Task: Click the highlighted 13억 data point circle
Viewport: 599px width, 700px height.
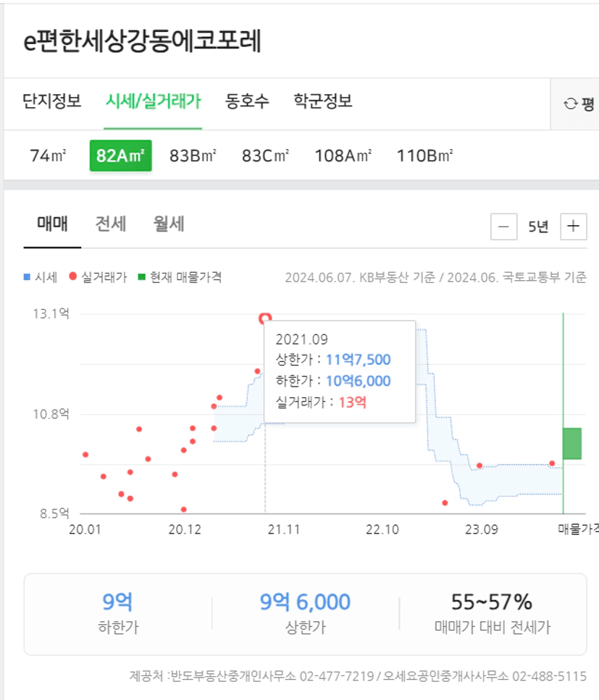Action: (265, 318)
